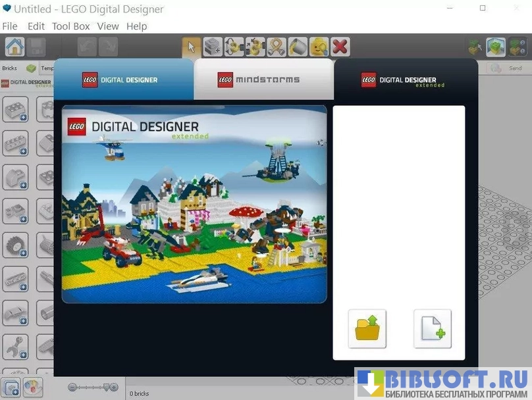Expand the basic 2x2 brick category
Image resolution: width=532 pixels, height=400 pixels.
[x=15, y=109]
